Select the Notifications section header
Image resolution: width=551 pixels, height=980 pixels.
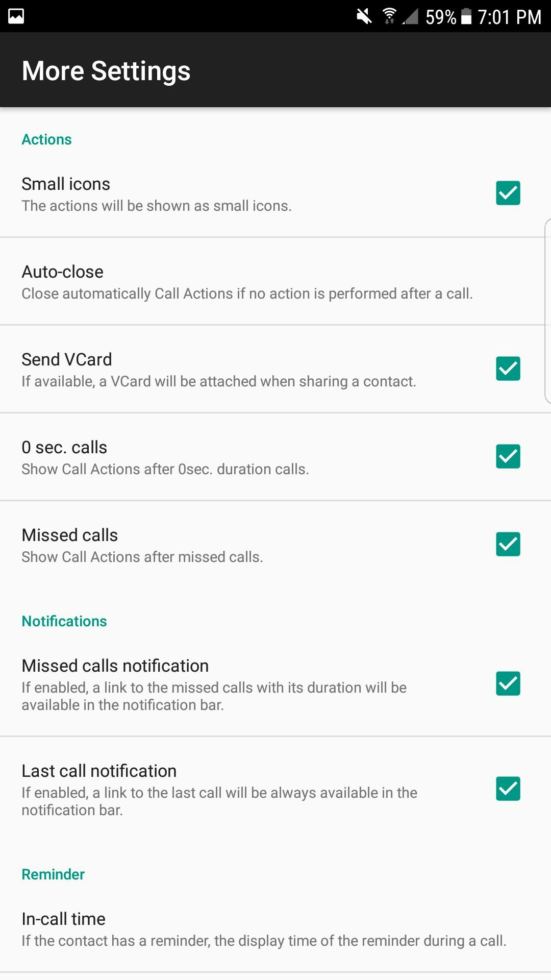(63, 621)
